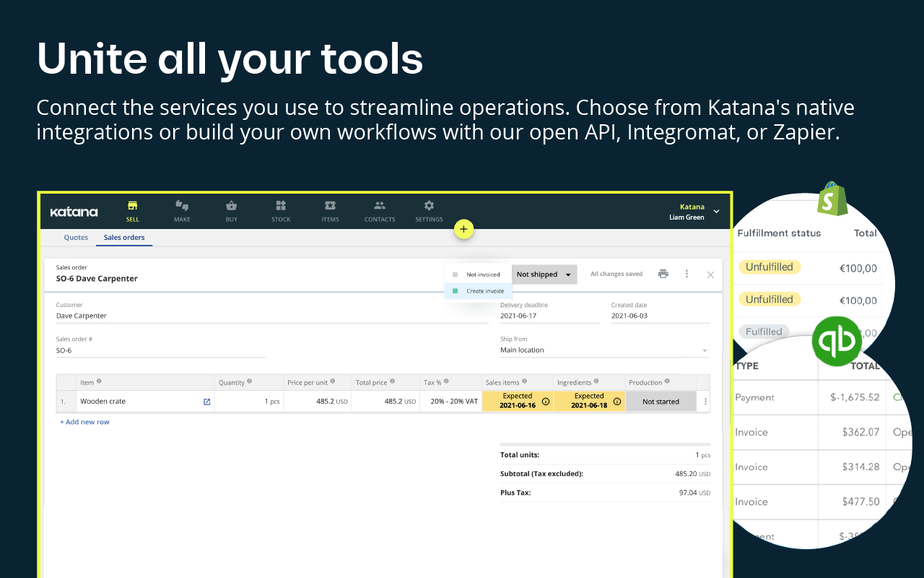Viewport: 924px width, 578px height.
Task: Open the ITEMS section
Action: (330, 211)
